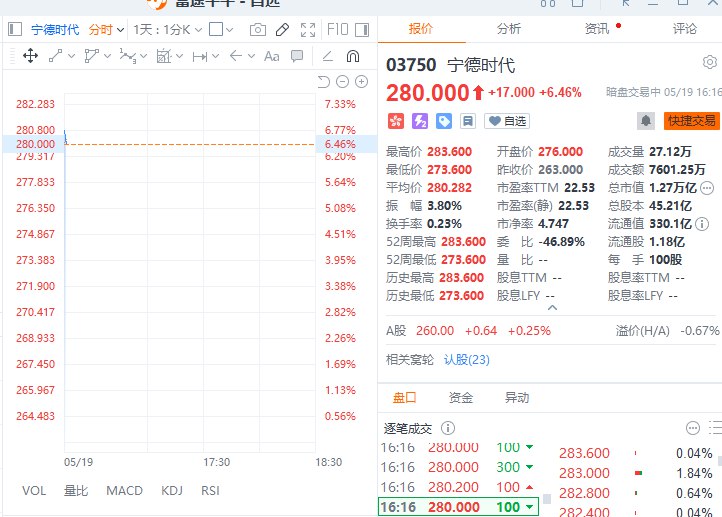Viewport: 722px width, 517px height.
Task: Switch to the 资讯 tab
Action: [x=597, y=29]
